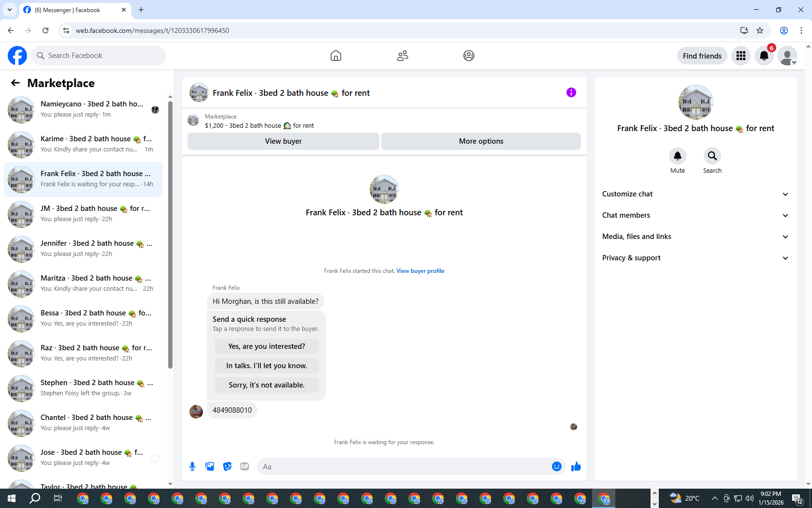
Task: Send 'In talks. I'll let you know.' response
Action: pyautogui.click(x=266, y=366)
